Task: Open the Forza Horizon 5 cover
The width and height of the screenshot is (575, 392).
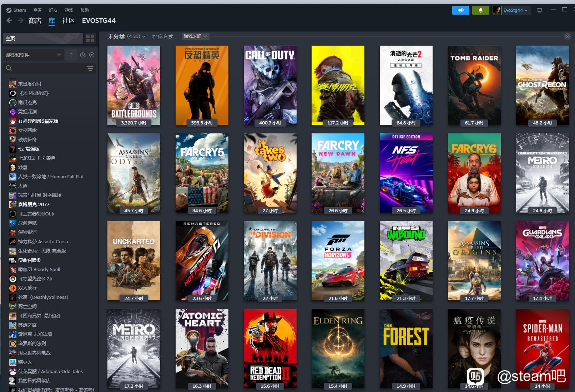Action: click(338, 261)
